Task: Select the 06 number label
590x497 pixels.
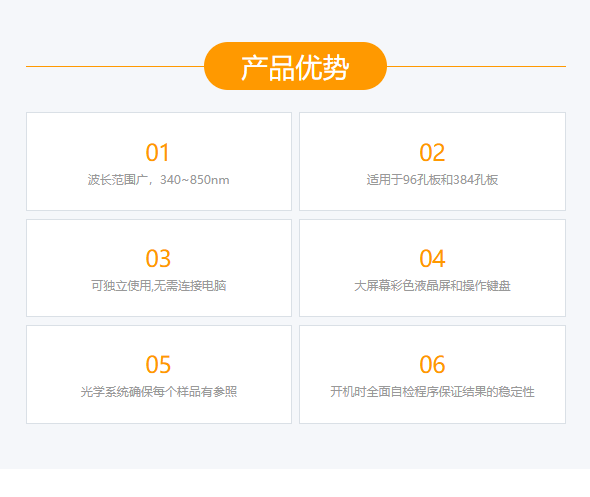Action: coord(432,365)
